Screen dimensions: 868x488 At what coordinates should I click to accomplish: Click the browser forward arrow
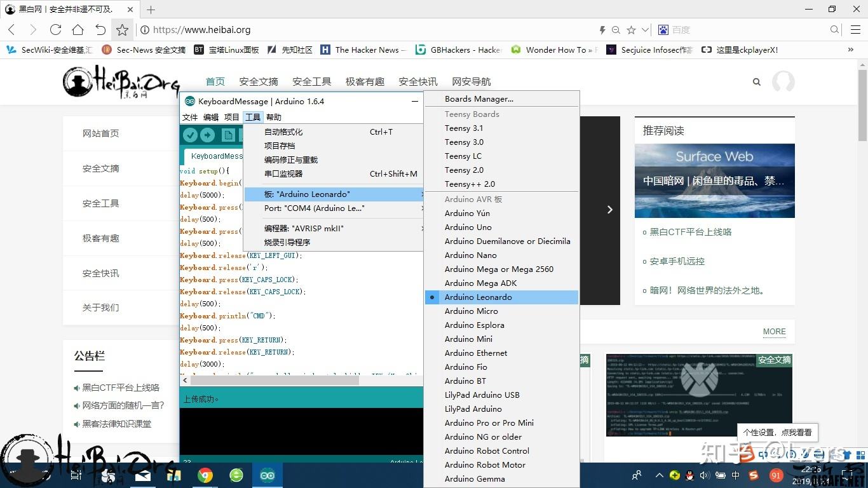(x=33, y=30)
